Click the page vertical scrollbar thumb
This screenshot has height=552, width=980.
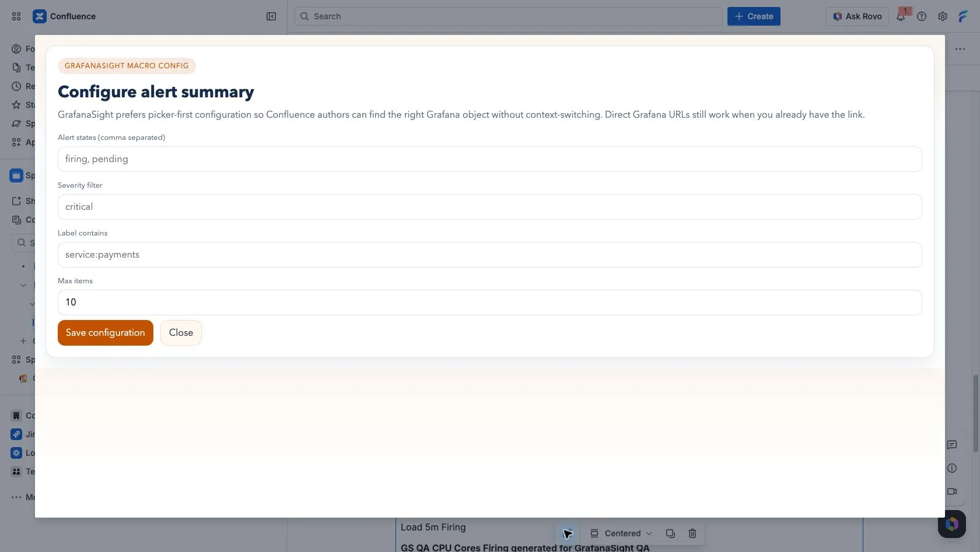[975, 413]
